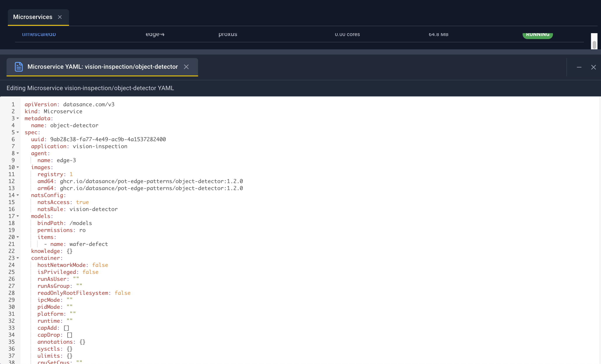Click the pidMode line in editor
The image size is (601, 364).
tap(55, 307)
